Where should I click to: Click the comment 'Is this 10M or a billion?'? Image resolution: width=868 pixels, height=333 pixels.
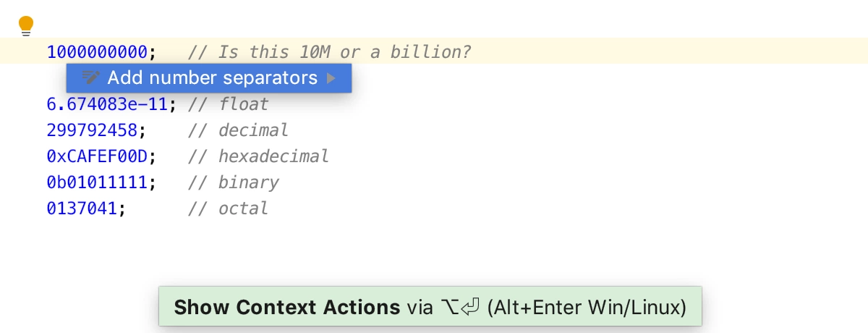click(330, 52)
